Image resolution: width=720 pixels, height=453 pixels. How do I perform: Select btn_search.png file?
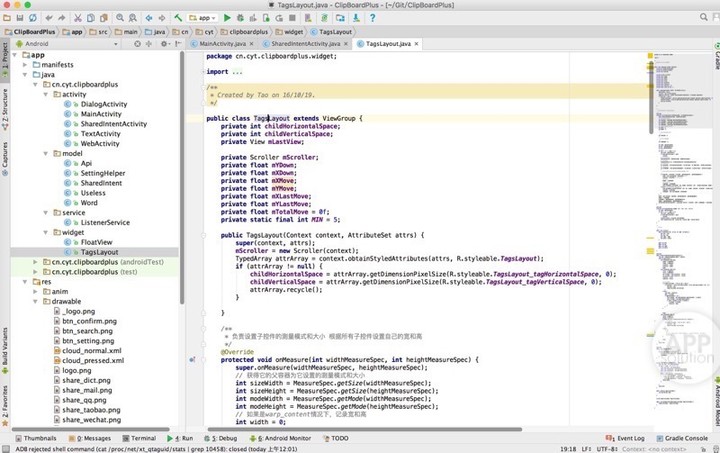pyautogui.click(x=87, y=331)
